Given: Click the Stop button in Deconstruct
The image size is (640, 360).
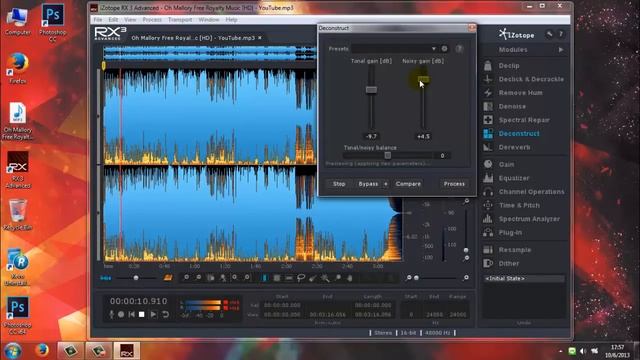Looking at the screenshot, I should [339, 184].
